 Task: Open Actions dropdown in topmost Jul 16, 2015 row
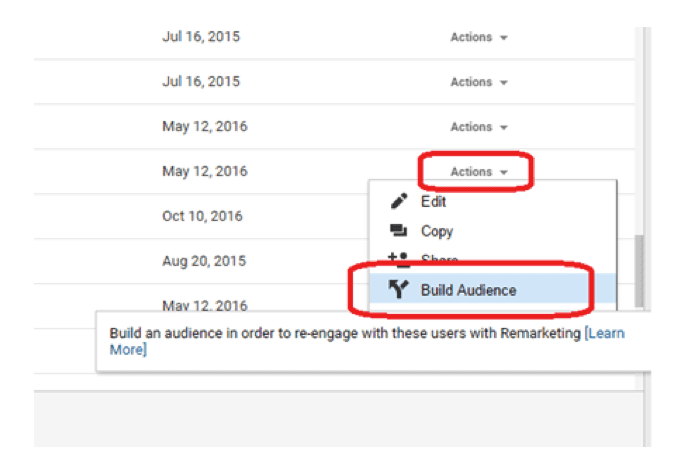[x=478, y=37]
